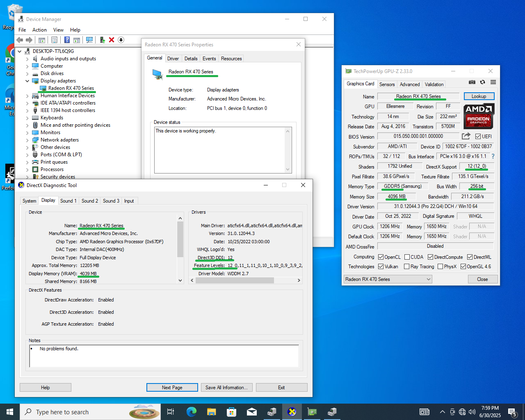This screenshot has height=420, width=525.
Task: Open the Action menu in Device Manager
Action: (x=39, y=30)
